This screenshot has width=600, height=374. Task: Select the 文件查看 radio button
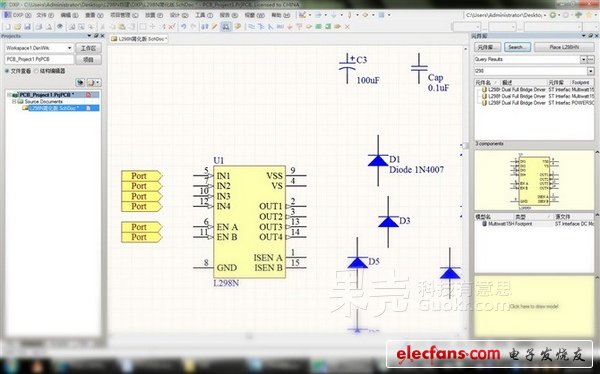(x=7, y=71)
